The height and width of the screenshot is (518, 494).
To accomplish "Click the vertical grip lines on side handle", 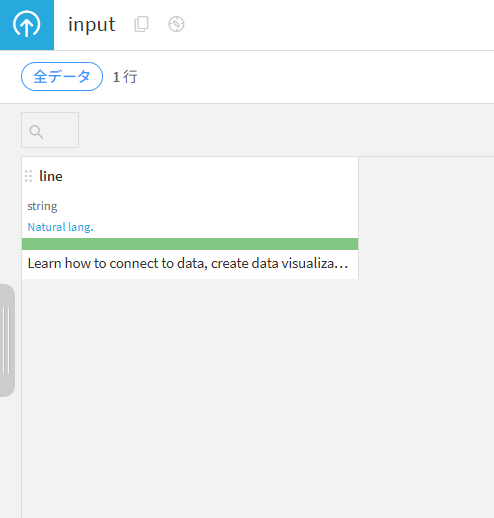I will point(6,340).
